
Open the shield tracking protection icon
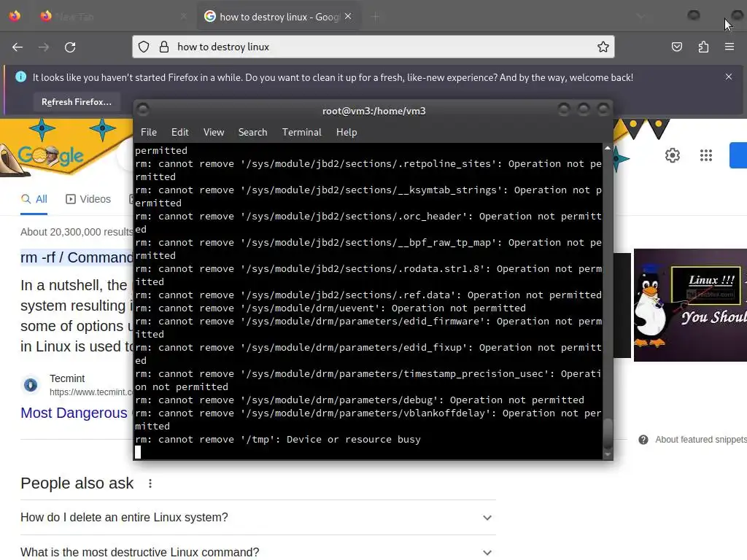click(x=144, y=47)
